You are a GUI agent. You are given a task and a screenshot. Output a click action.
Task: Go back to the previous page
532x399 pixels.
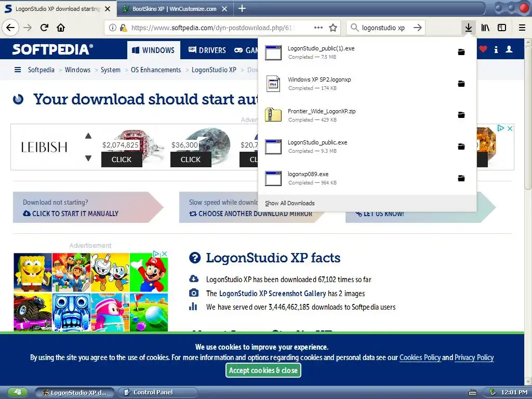click(x=10, y=28)
